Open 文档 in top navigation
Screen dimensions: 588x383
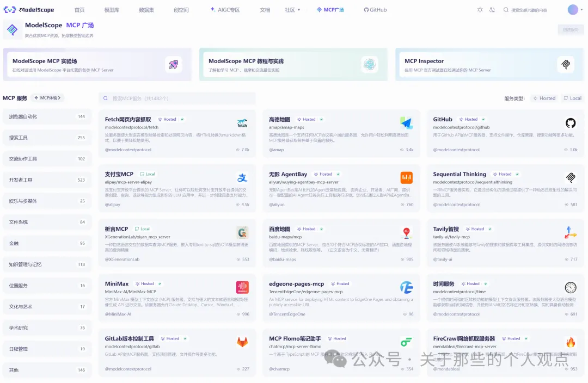(x=265, y=10)
